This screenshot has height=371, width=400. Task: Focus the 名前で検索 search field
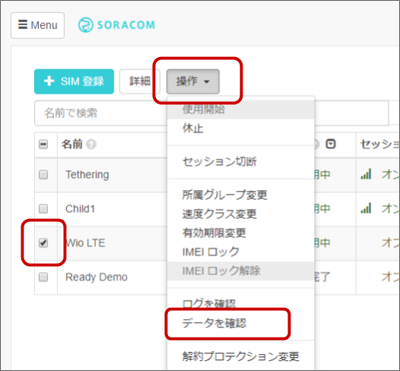[x=101, y=113]
